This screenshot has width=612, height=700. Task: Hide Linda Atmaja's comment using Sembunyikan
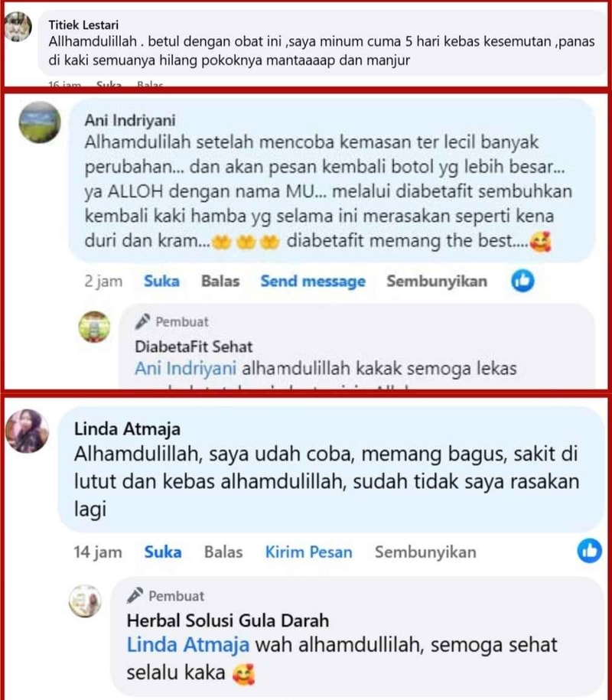[425, 552]
